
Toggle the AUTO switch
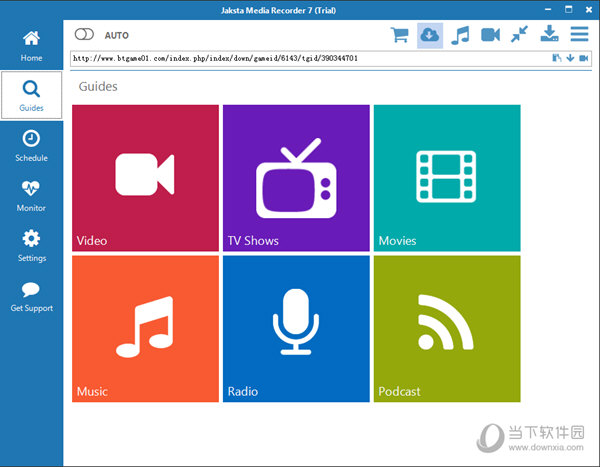coord(84,34)
